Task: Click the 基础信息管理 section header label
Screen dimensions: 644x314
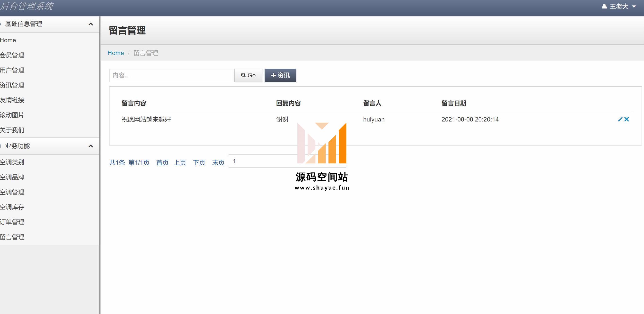Action: click(24, 24)
